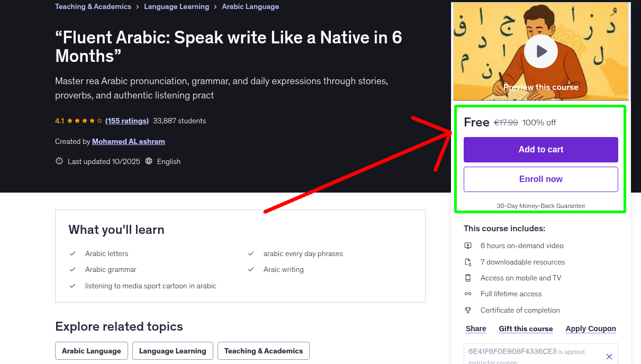Viewport: 641px width, 364px height.
Task: Add the free course to cart
Action: (x=540, y=150)
